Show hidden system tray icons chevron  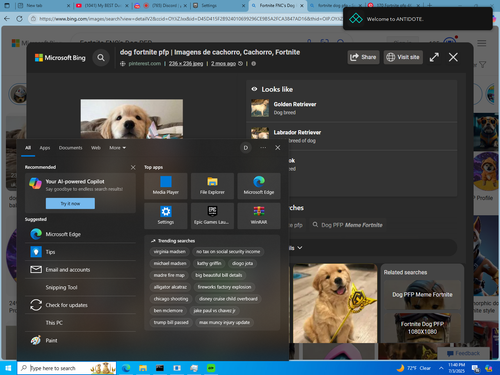click(441, 368)
